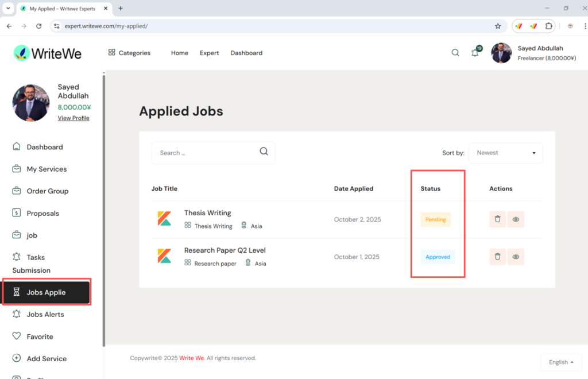Delete the Thesis Writing application

pyautogui.click(x=497, y=219)
